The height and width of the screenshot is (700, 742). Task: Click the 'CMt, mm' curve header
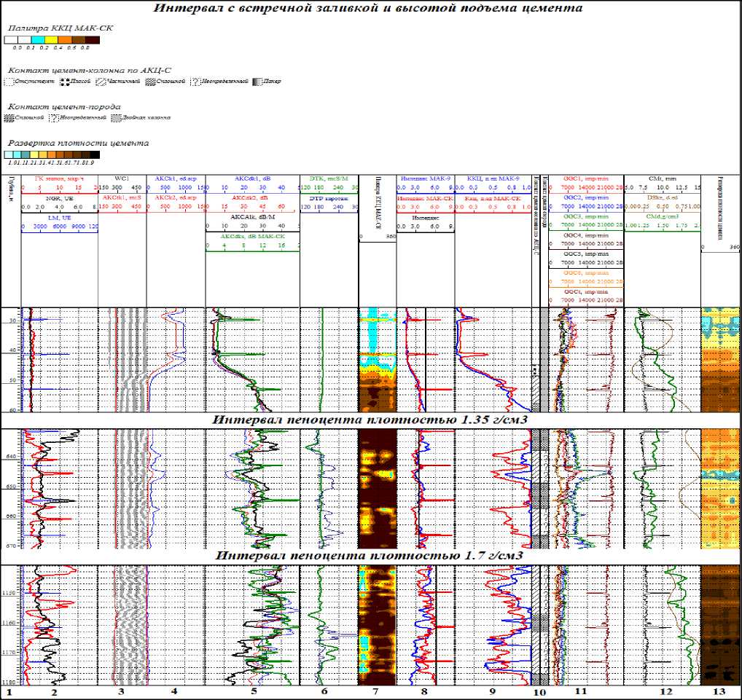663,178
